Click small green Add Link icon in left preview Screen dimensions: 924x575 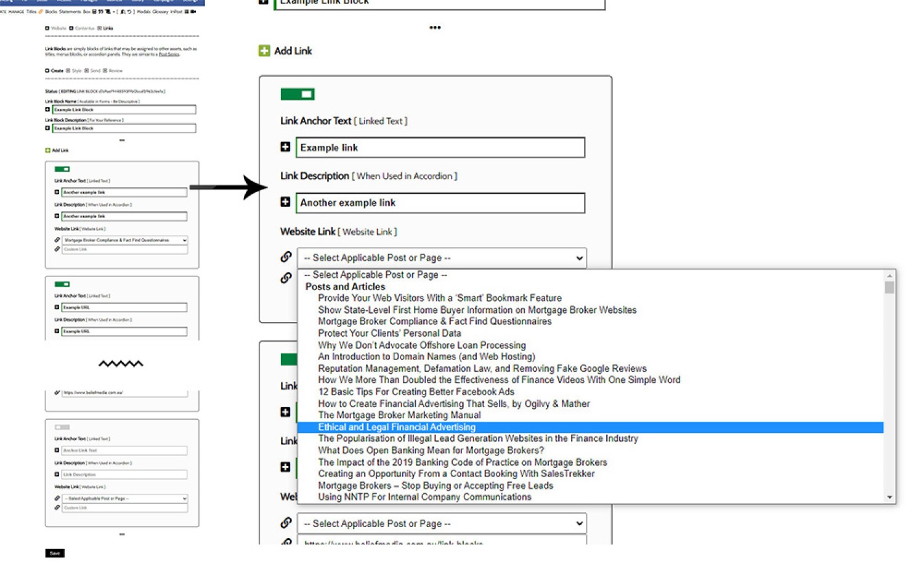point(47,150)
